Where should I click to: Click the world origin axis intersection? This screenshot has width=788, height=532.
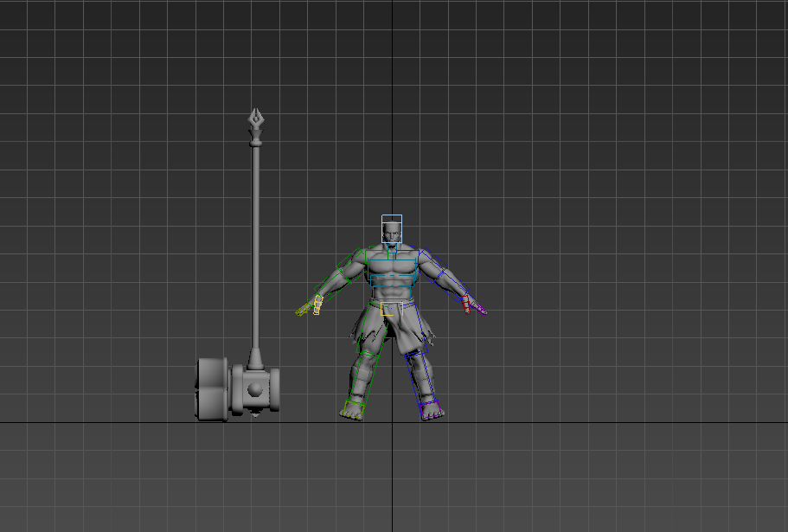(394, 423)
